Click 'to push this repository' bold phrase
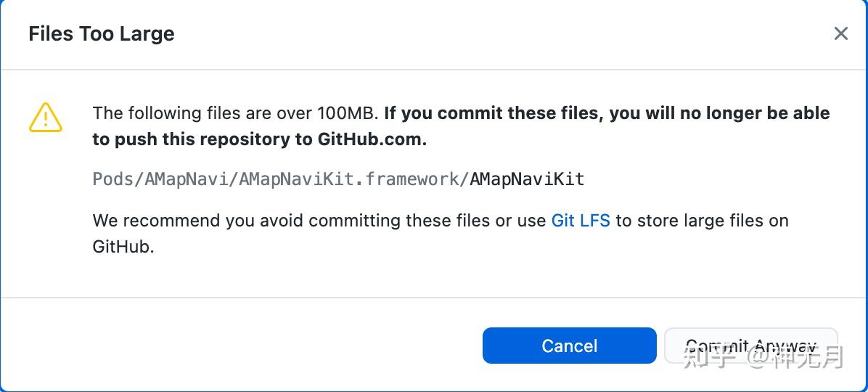 [x=202, y=139]
